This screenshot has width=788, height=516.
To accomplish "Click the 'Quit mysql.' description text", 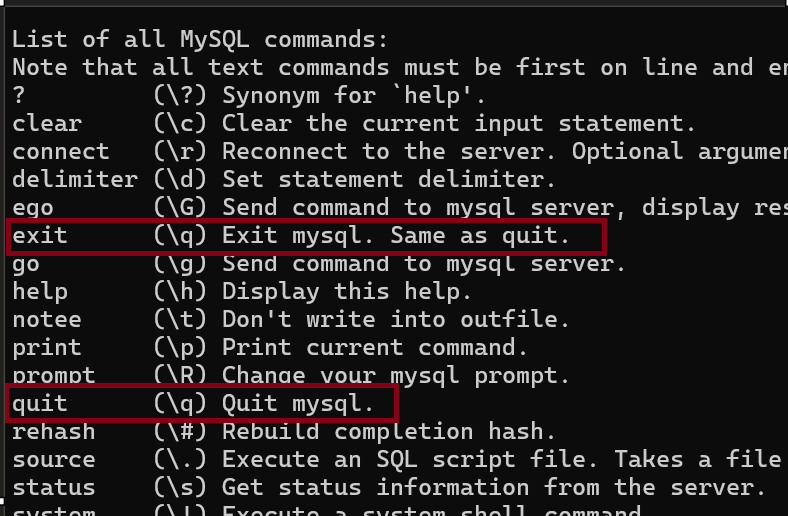I will coord(297,404).
